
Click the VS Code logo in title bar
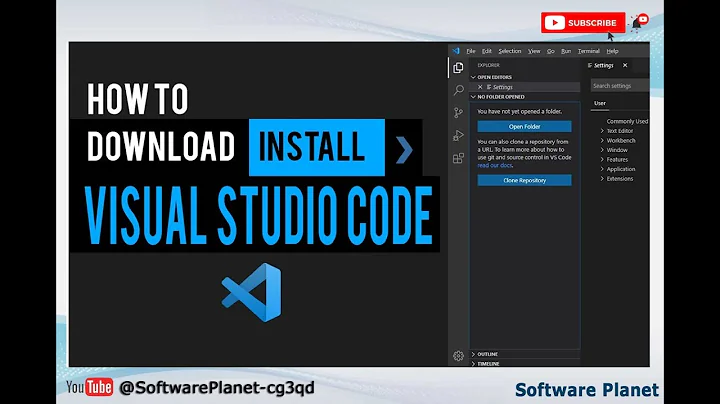point(456,51)
